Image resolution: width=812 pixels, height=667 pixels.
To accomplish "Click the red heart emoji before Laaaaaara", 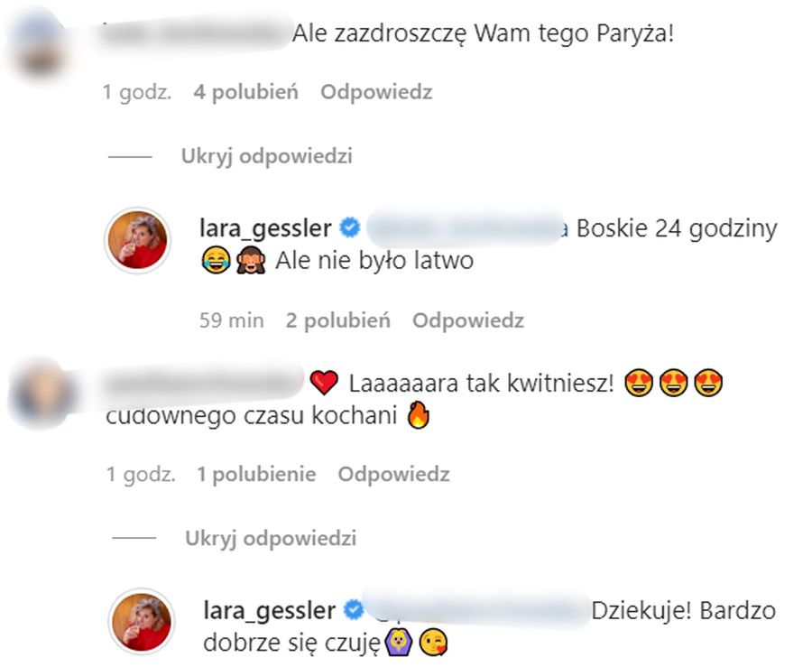I will click(x=324, y=384).
